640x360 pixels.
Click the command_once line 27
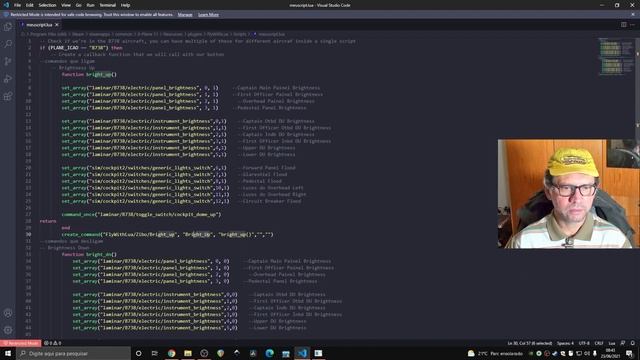[x=141, y=214]
